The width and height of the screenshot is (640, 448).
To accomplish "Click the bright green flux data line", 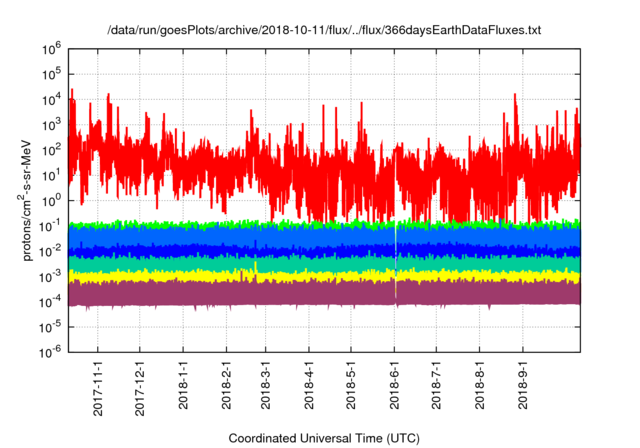I will click(324, 224).
